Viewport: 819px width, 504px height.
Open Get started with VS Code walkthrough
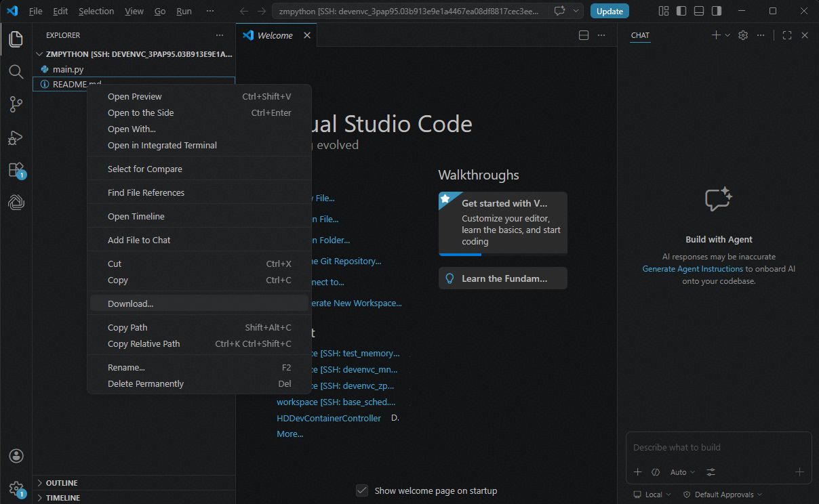(x=503, y=223)
